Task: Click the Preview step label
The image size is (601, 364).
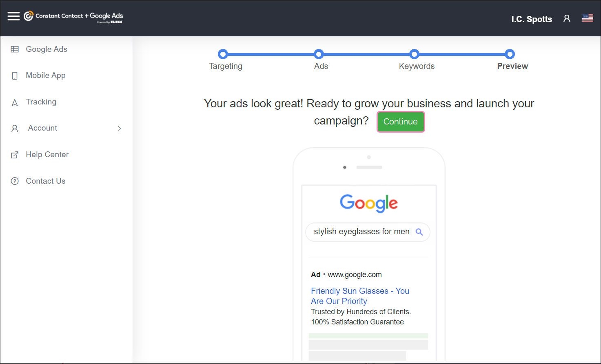Action: pos(512,66)
